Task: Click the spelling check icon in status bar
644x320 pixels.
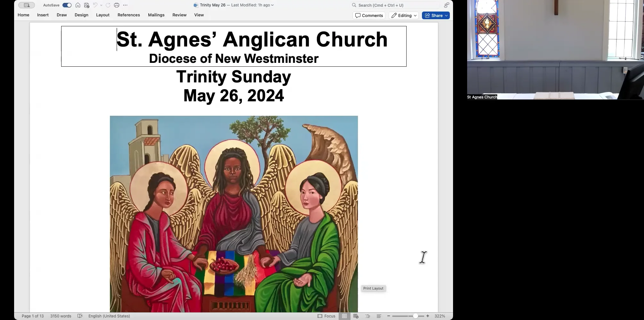Action: (80, 316)
